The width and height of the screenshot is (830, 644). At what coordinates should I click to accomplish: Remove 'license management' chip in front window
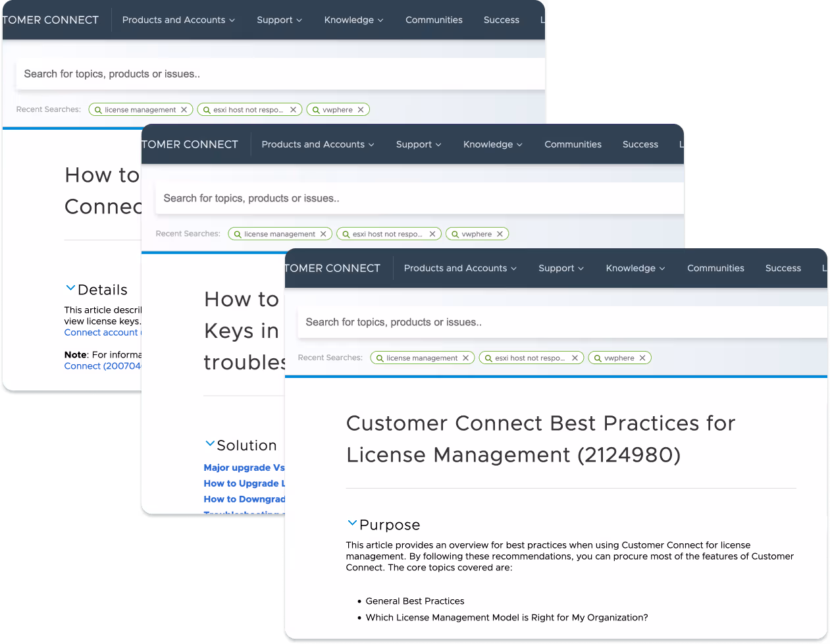tap(465, 358)
